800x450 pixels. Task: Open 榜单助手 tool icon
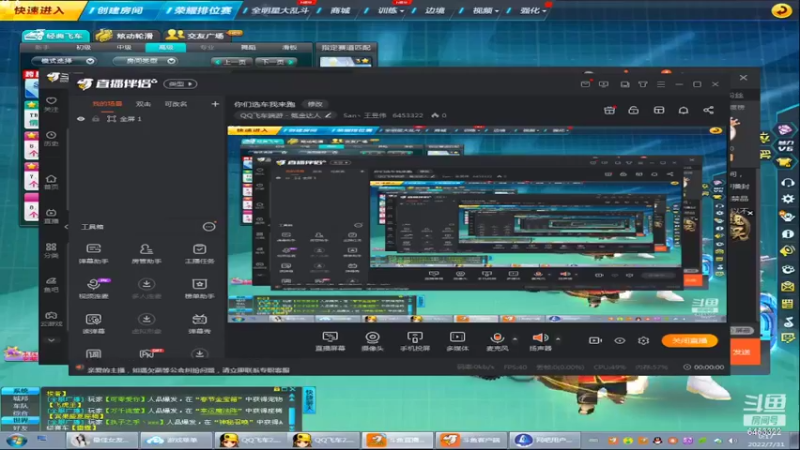pyautogui.click(x=199, y=288)
